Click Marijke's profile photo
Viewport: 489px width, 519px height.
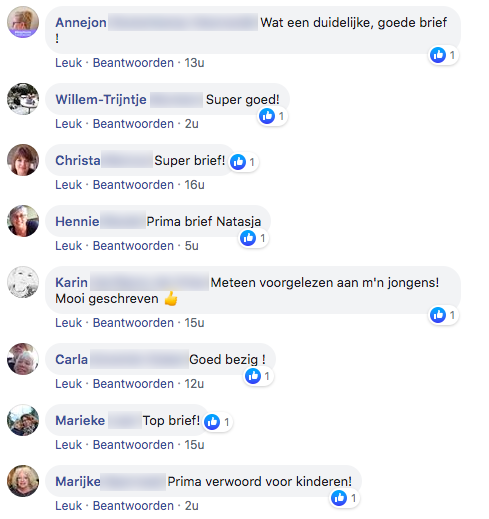click(23, 481)
